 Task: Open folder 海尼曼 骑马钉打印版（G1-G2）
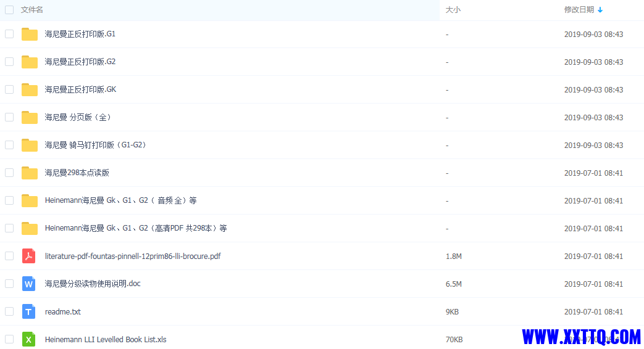click(x=96, y=145)
